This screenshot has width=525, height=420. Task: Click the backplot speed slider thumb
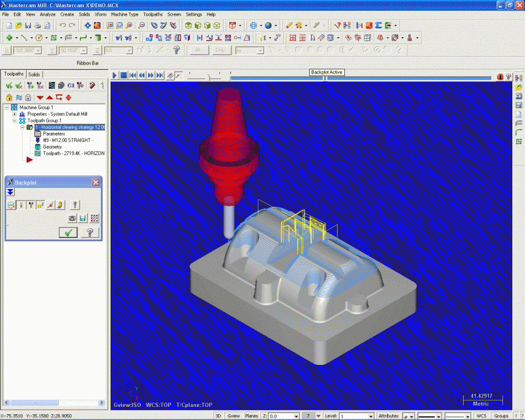(209, 77)
